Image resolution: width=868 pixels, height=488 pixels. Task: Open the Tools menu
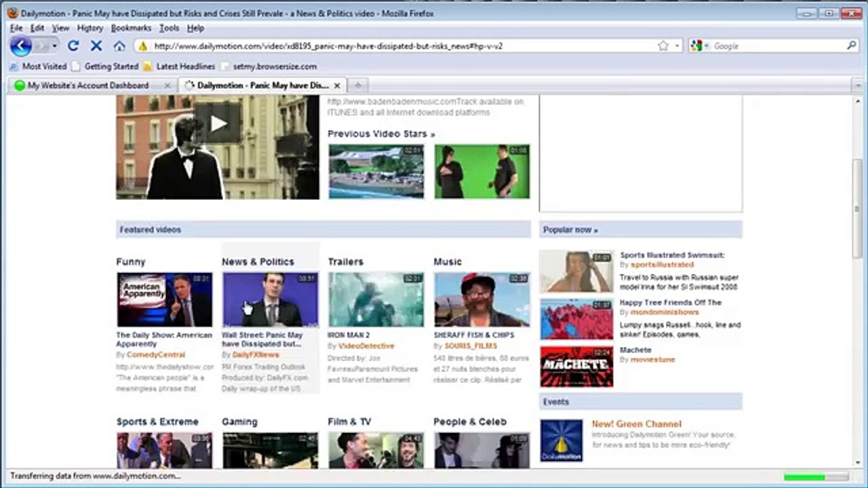coord(169,28)
